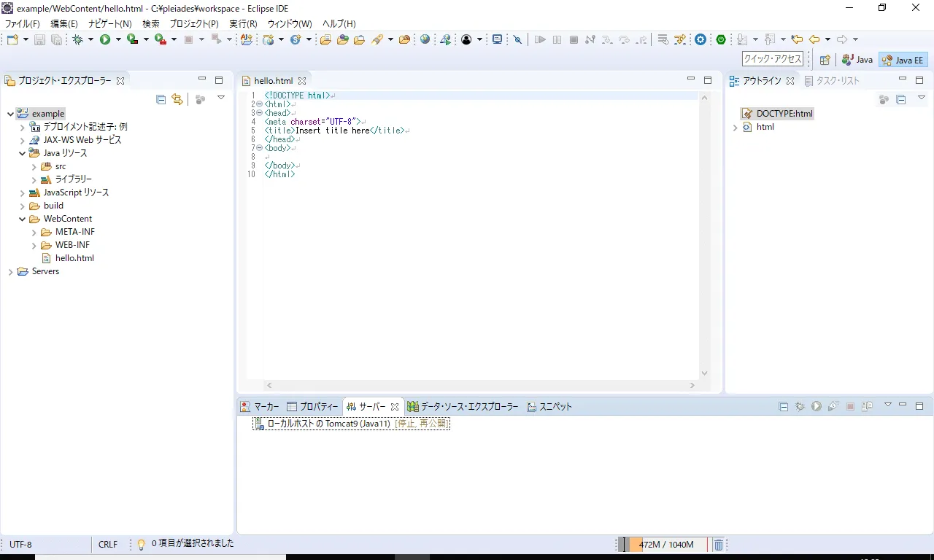The width and height of the screenshot is (934, 560).
Task: Click the クイック・アクセス search field
Action: (773, 59)
